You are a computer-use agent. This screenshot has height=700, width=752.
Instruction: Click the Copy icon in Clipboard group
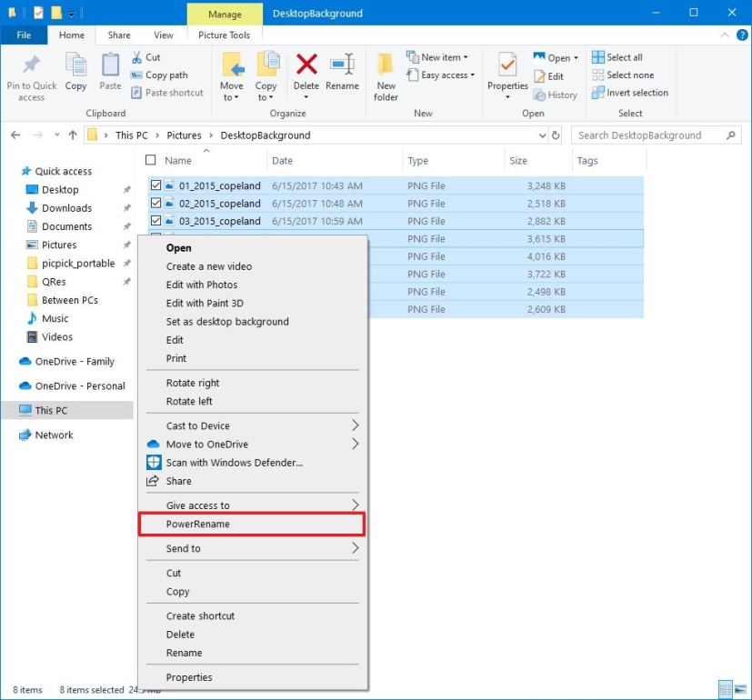pos(75,65)
